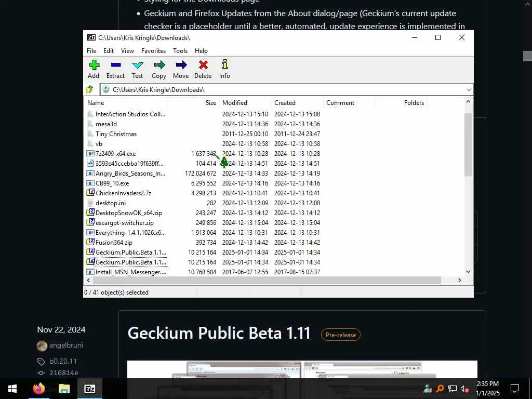Screen dimensions: 532x399
Task: Click the red Delete icon
Action: coord(203,65)
